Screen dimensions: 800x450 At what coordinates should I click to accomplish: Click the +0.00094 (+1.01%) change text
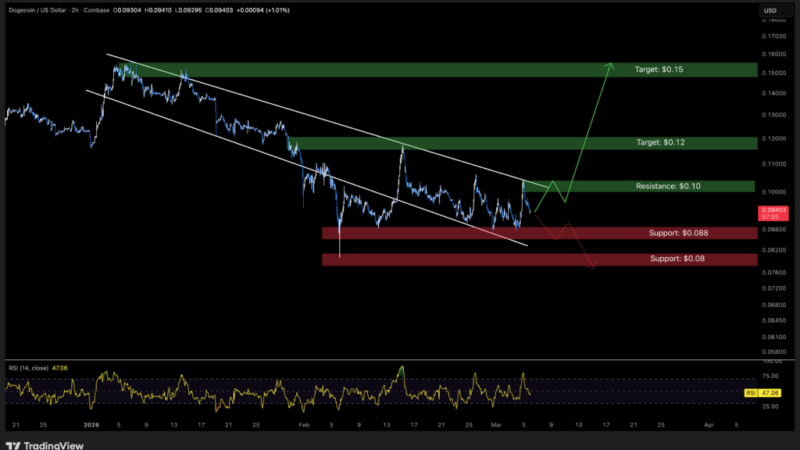pyautogui.click(x=263, y=10)
